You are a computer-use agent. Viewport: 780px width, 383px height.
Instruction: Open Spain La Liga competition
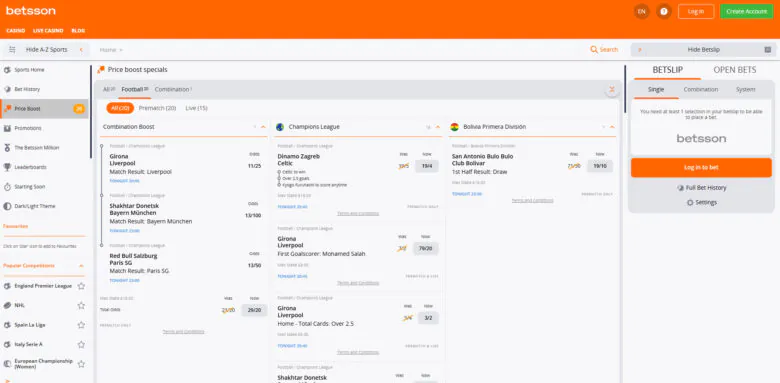coord(30,325)
